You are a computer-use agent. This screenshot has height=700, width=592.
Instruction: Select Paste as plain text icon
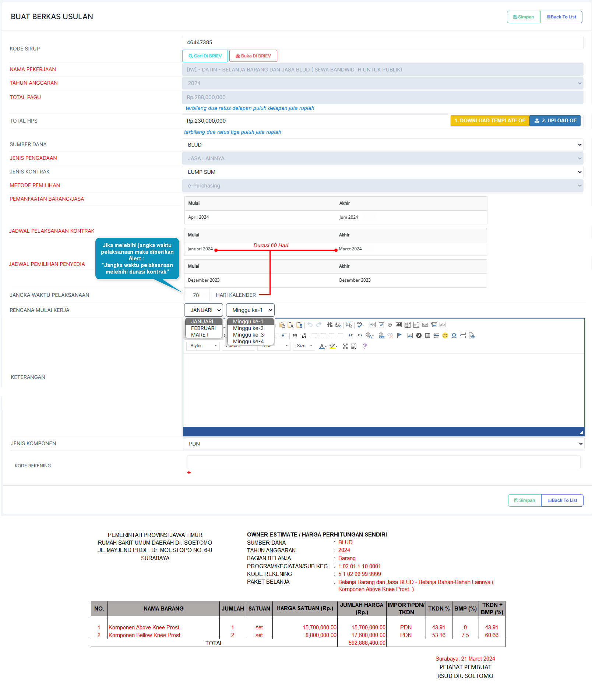pyautogui.click(x=290, y=325)
